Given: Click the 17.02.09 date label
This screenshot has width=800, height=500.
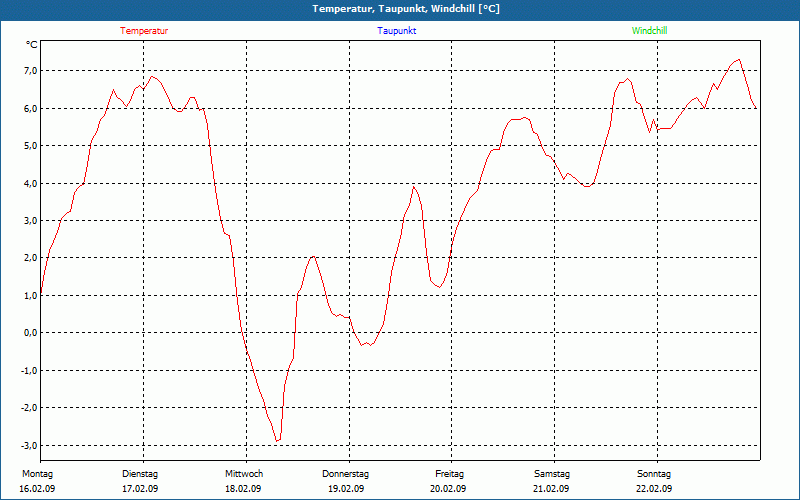Looking at the screenshot, I should tap(140, 489).
